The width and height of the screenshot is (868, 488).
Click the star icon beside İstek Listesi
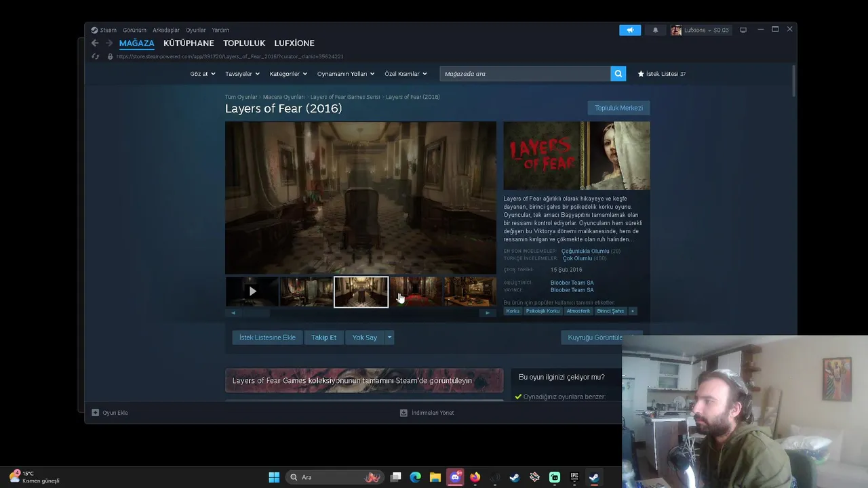pos(641,74)
